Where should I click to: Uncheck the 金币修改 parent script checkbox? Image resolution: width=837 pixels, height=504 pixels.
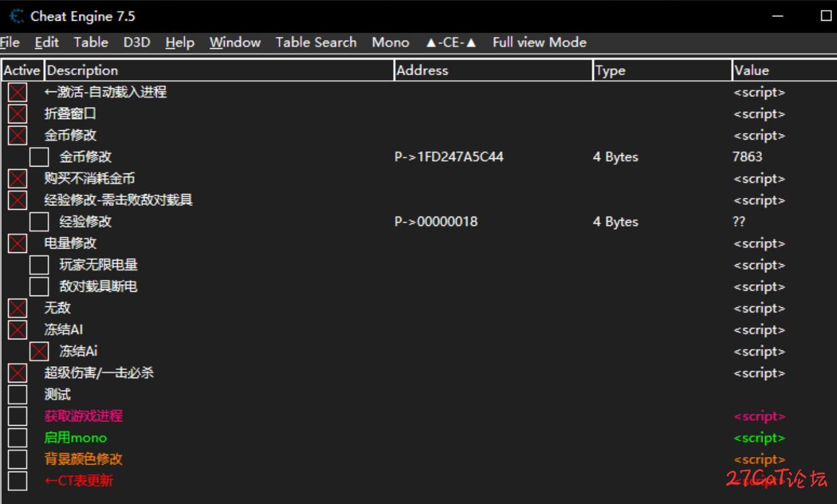pyautogui.click(x=18, y=135)
